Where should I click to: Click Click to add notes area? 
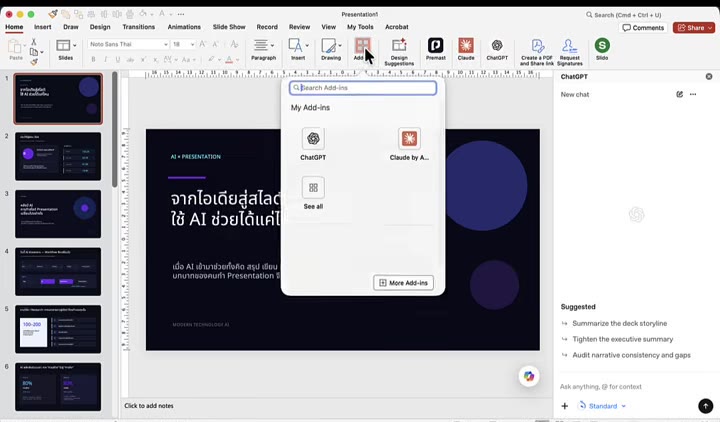(x=149, y=406)
